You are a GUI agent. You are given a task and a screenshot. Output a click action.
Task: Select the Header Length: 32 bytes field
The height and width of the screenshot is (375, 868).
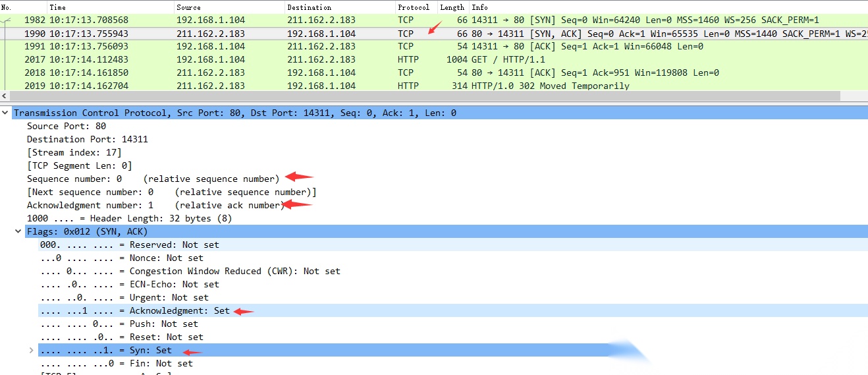(x=130, y=218)
